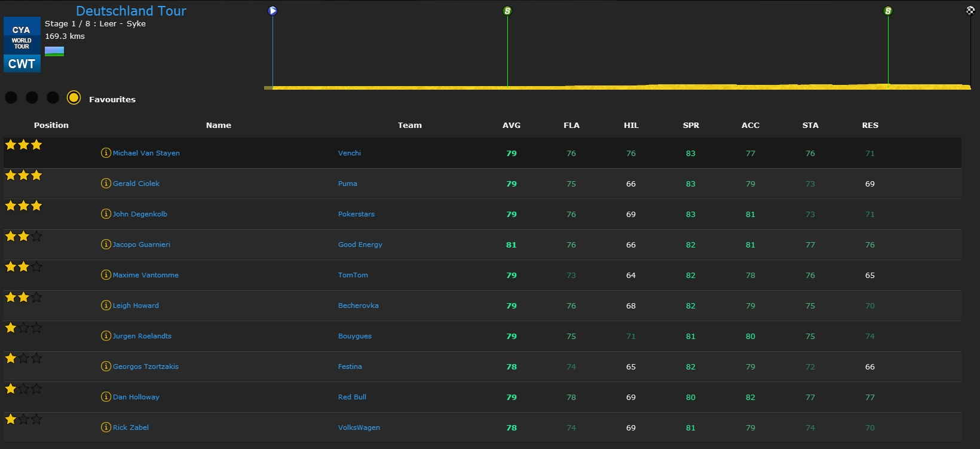Open info icon for Jurgen Roelandts
Viewport: 980px width, 449px height.
pyautogui.click(x=106, y=336)
